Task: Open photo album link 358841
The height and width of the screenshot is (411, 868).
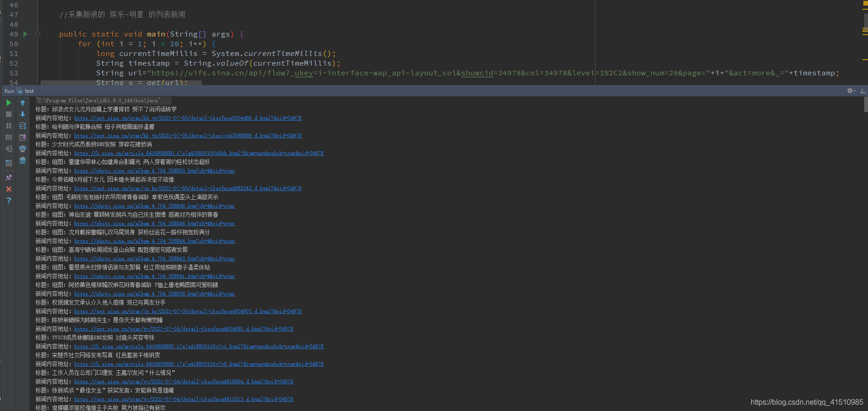Action: (x=154, y=276)
